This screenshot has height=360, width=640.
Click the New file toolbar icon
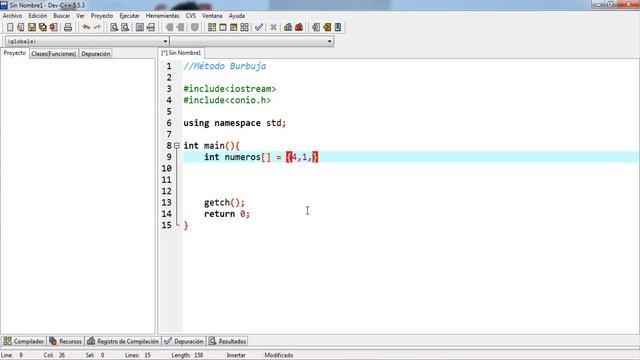pos(10,27)
